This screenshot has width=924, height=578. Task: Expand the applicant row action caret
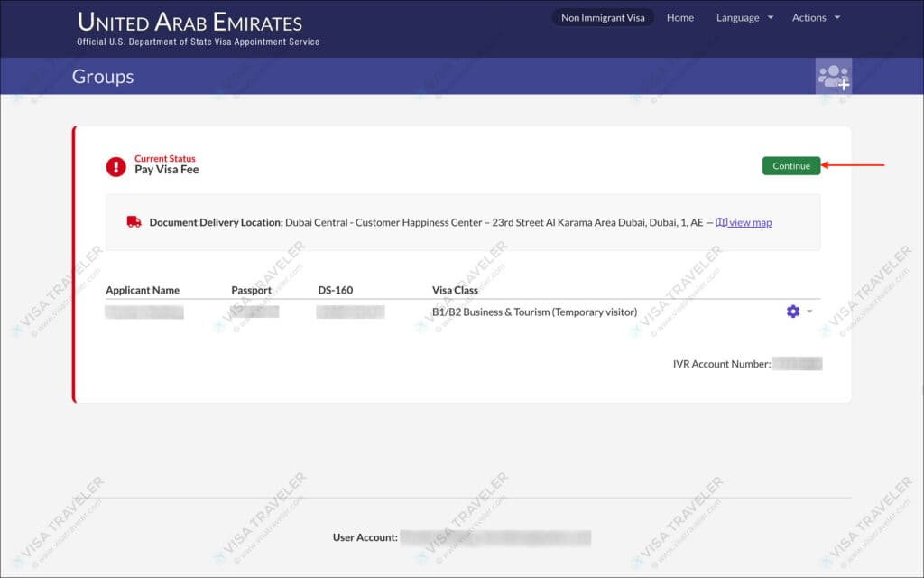click(x=809, y=311)
